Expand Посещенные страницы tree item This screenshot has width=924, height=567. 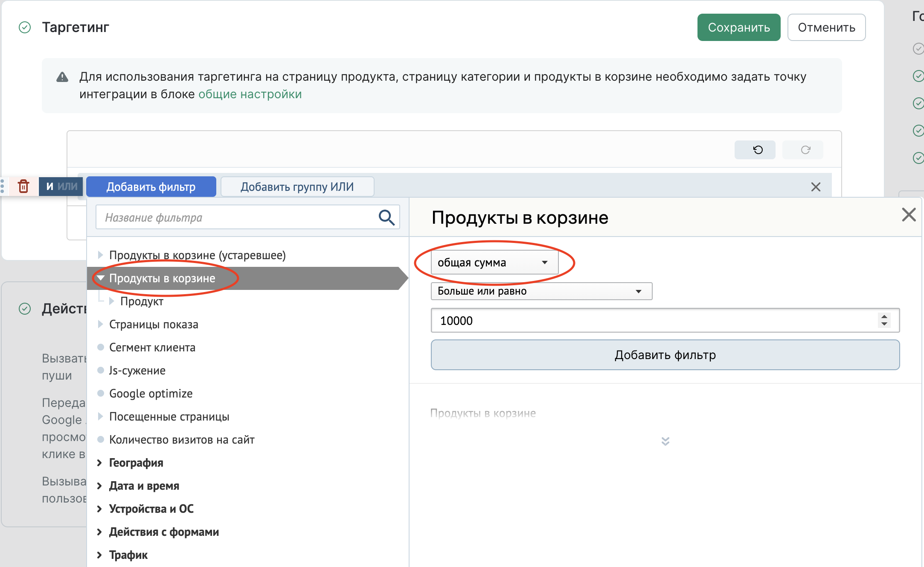(100, 416)
